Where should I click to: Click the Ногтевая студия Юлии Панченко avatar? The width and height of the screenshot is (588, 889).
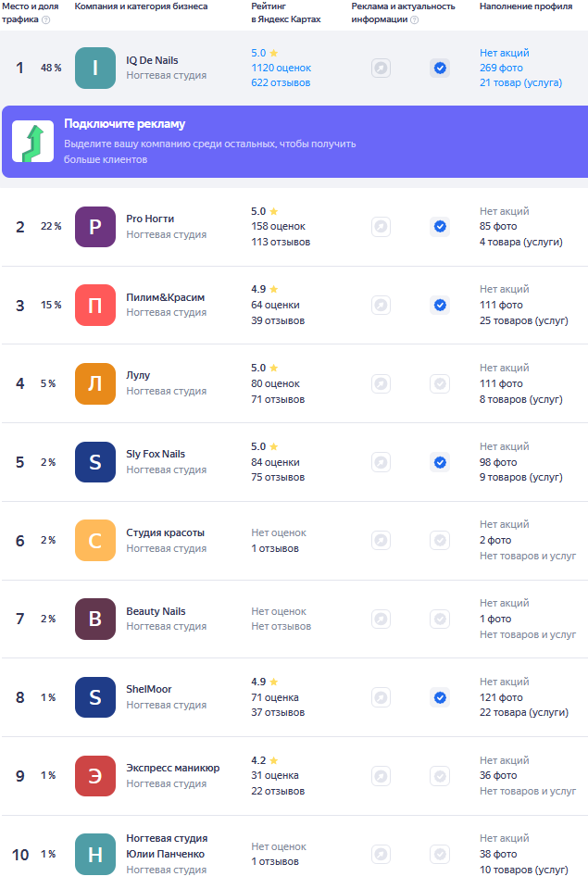click(95, 854)
